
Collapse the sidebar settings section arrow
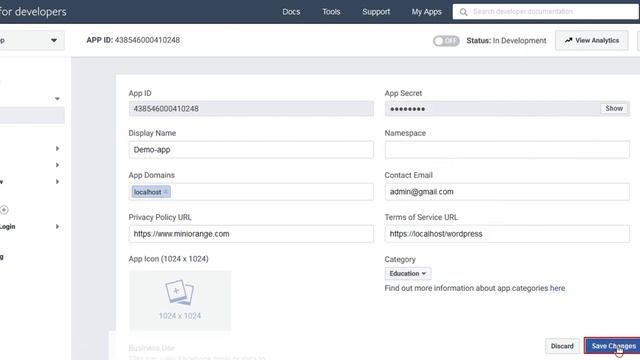pos(57,99)
